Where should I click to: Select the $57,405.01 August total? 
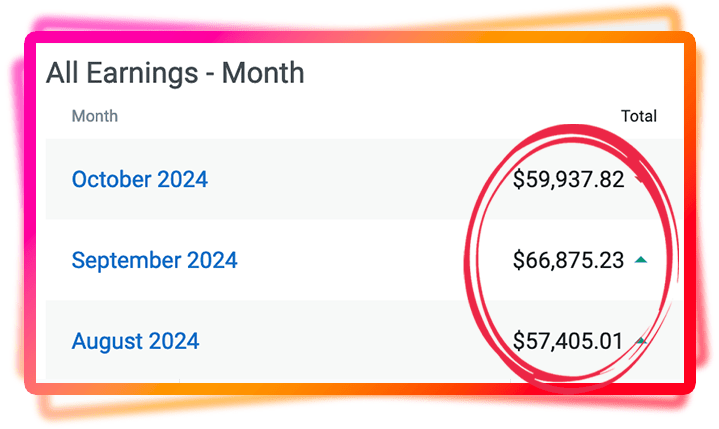(568, 341)
